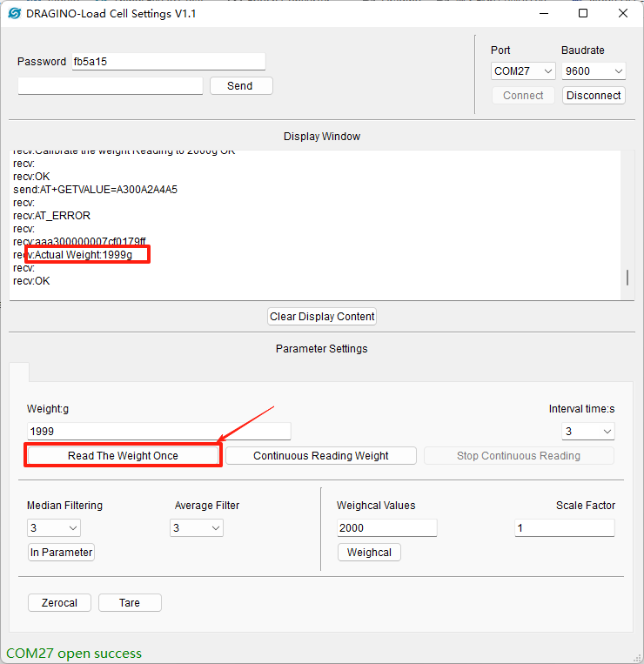Click the Stop Continuous Reading button
The width and height of the screenshot is (644, 664).
519,456
